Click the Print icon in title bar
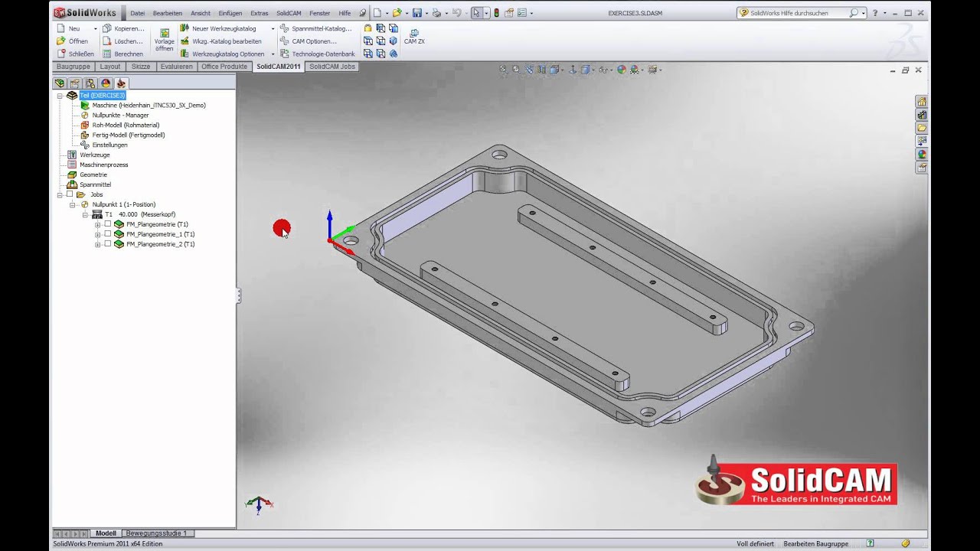Screen dimensions: 980x551 [x=436, y=13]
